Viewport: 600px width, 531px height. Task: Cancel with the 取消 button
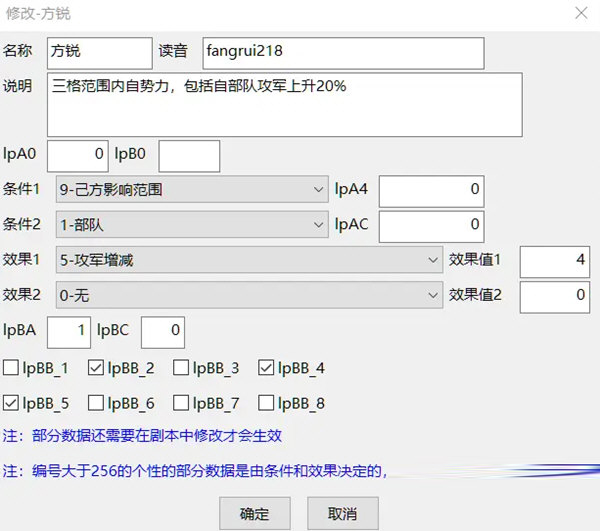click(343, 513)
